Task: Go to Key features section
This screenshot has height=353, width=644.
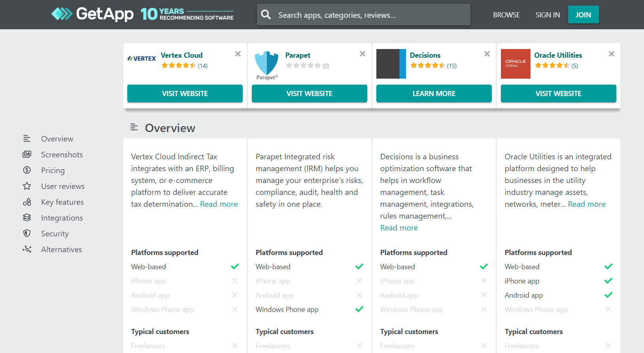Action: (x=62, y=202)
